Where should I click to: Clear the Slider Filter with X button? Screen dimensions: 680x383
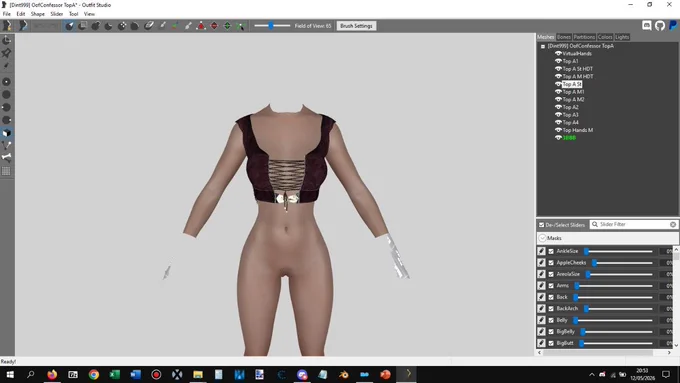tap(673, 225)
